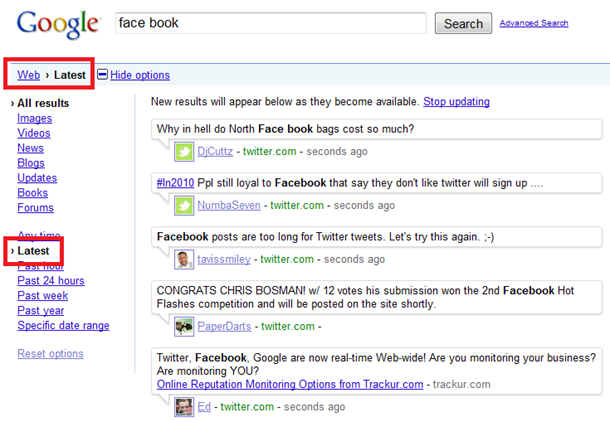Screen dimensions: 610x422
Task: Click twitter.com source next to PaperDarts
Action: tap(288, 326)
